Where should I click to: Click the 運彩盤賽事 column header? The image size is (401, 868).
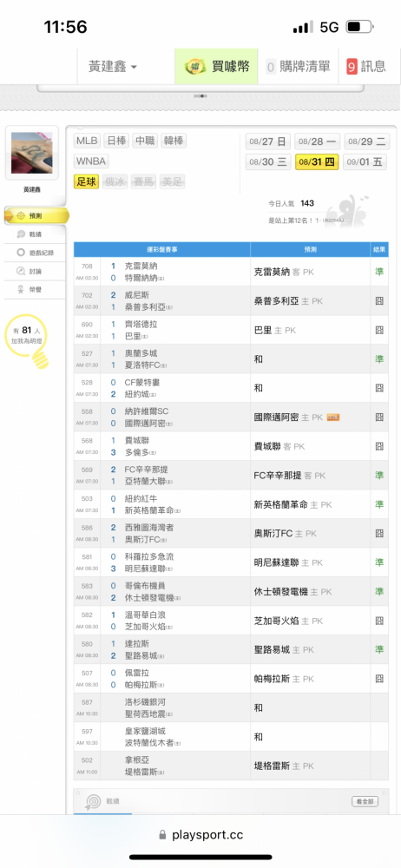(162, 250)
